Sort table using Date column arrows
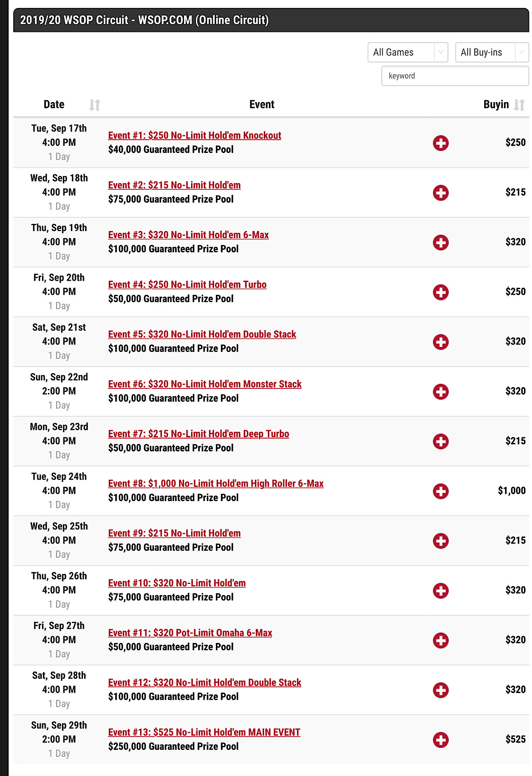 (x=95, y=105)
